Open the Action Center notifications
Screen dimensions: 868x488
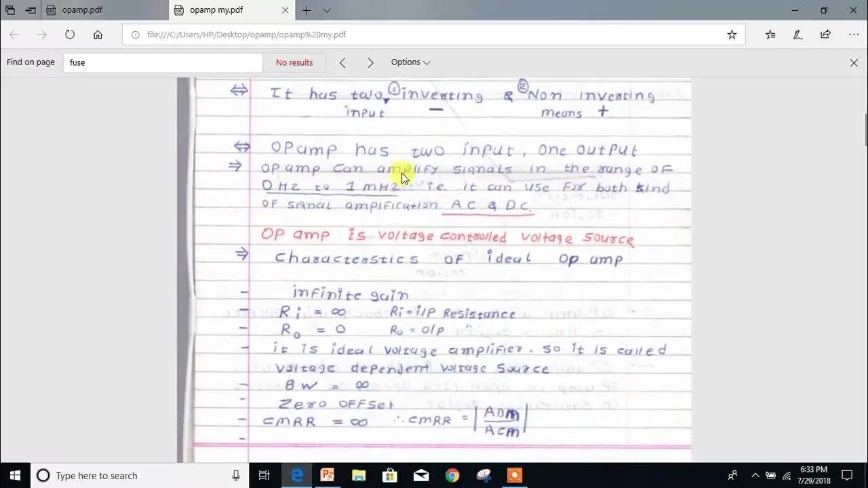(x=847, y=475)
